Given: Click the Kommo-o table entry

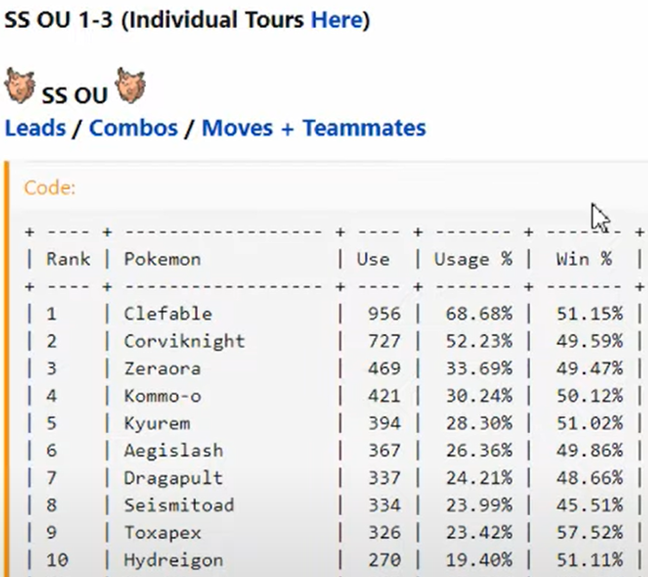Looking at the screenshot, I should [x=162, y=396].
